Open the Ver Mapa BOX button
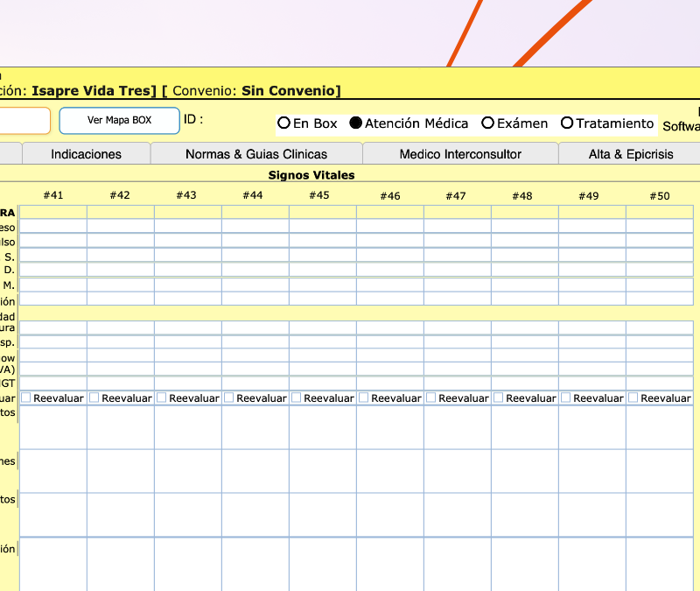Screen dimensions: 700x591 (x=119, y=120)
